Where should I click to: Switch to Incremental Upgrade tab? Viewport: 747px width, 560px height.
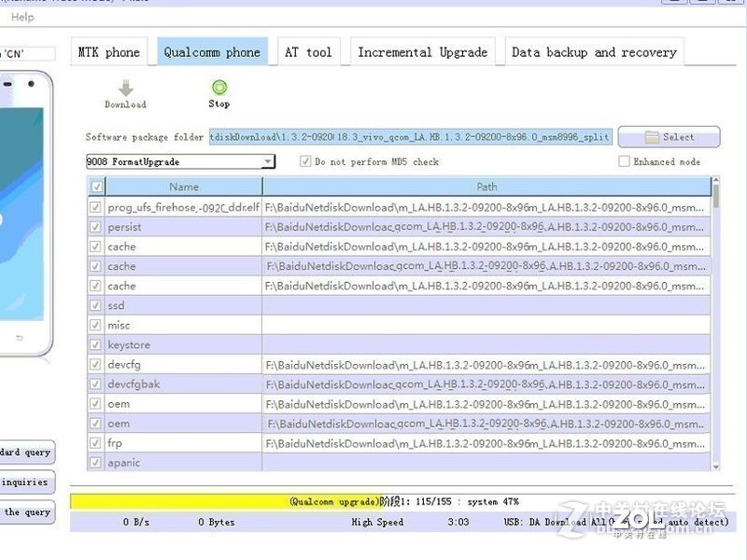pos(422,52)
